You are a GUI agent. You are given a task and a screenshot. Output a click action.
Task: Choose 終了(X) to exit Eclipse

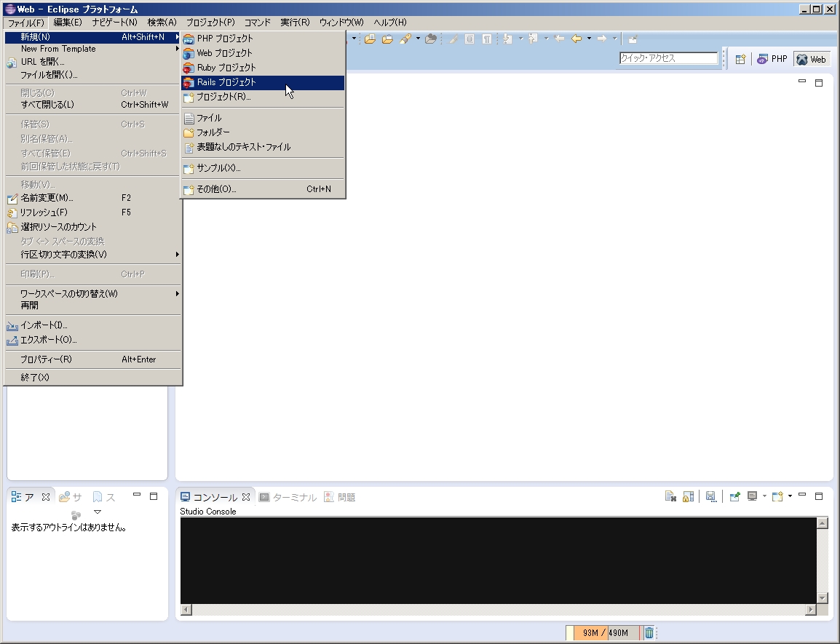[x=93, y=377]
